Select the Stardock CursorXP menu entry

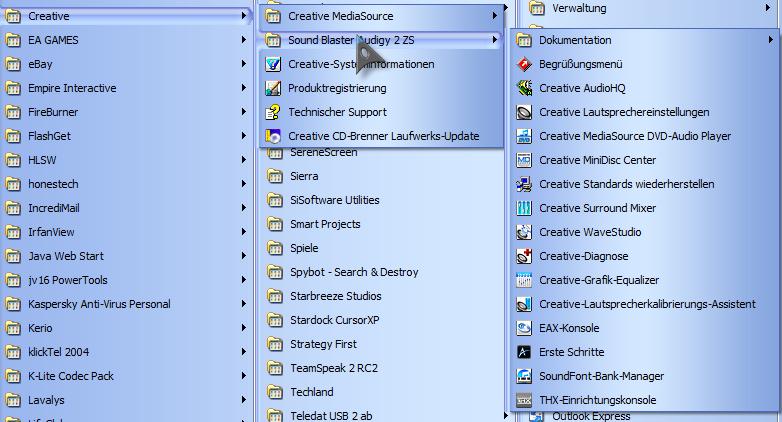(386, 320)
